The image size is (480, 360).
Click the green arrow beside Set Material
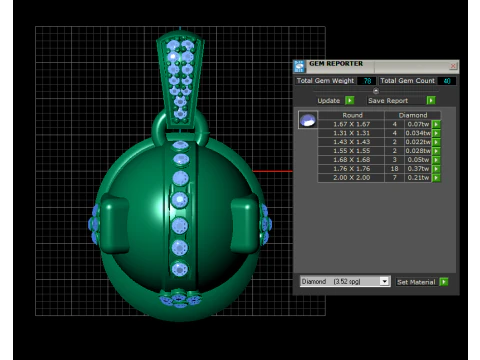[x=444, y=282]
